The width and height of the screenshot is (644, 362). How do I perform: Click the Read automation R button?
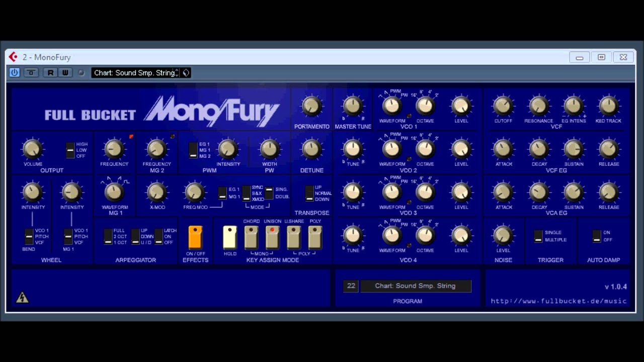pos(50,72)
